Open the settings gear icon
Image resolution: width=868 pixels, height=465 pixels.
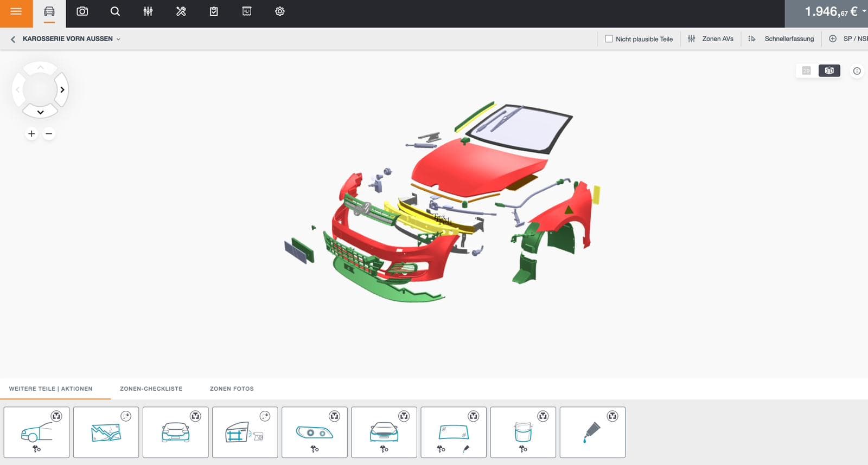click(280, 11)
